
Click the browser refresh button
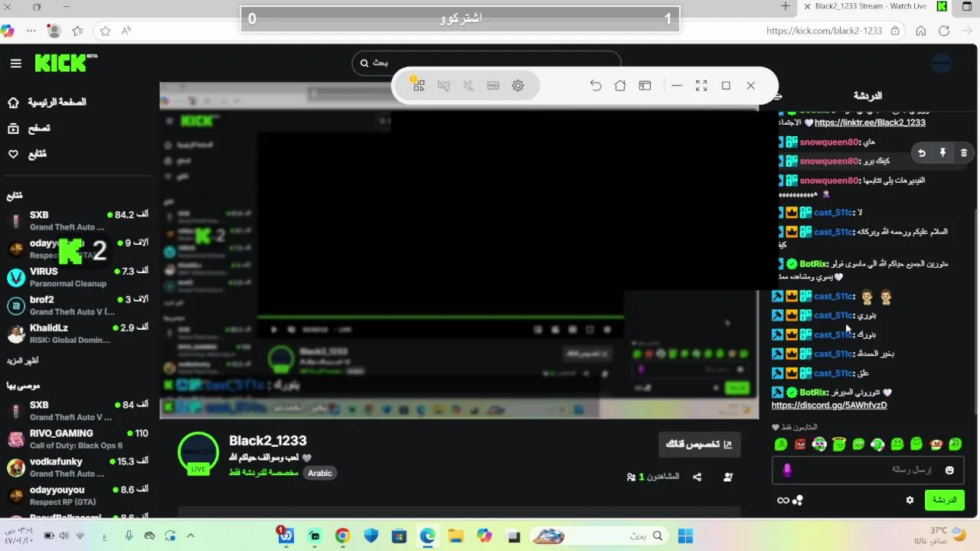[944, 31]
